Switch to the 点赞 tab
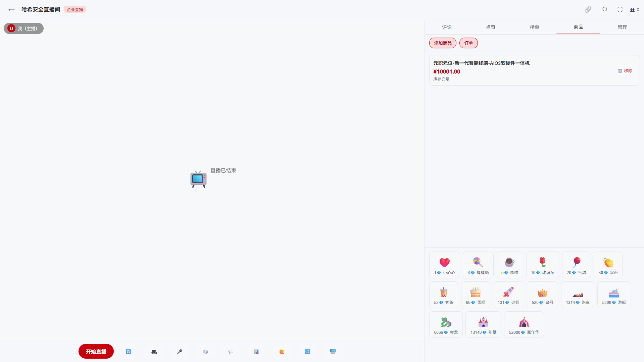This screenshot has width=644, height=362. coord(491,27)
